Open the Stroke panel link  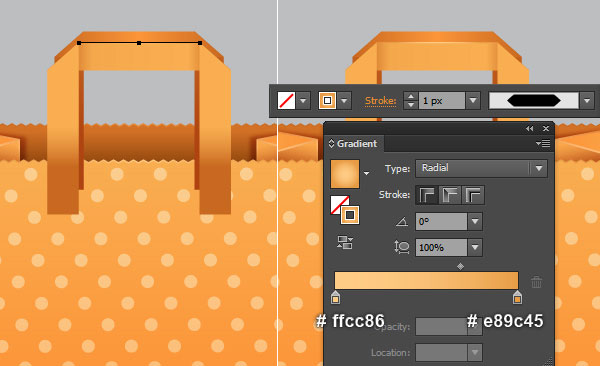point(380,101)
